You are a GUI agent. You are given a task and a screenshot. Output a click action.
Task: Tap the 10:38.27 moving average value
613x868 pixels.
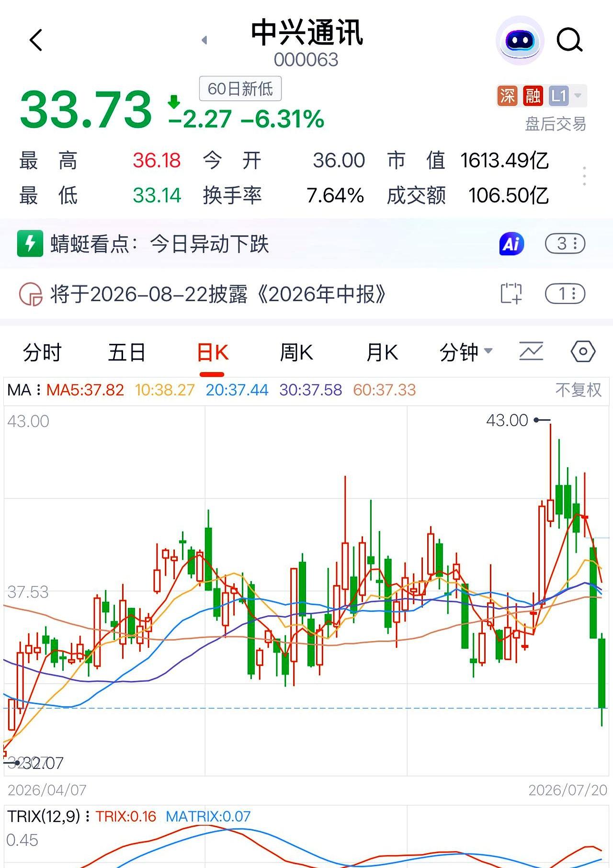click(x=165, y=390)
